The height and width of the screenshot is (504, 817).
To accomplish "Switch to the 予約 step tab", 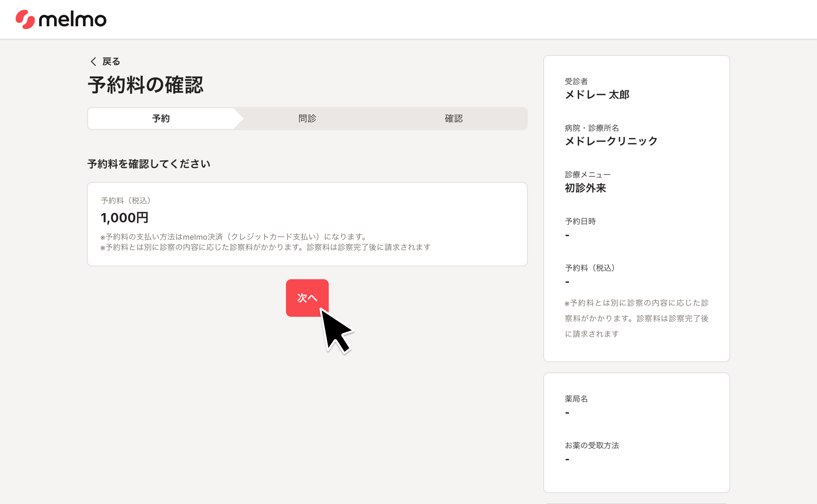I will (x=161, y=118).
